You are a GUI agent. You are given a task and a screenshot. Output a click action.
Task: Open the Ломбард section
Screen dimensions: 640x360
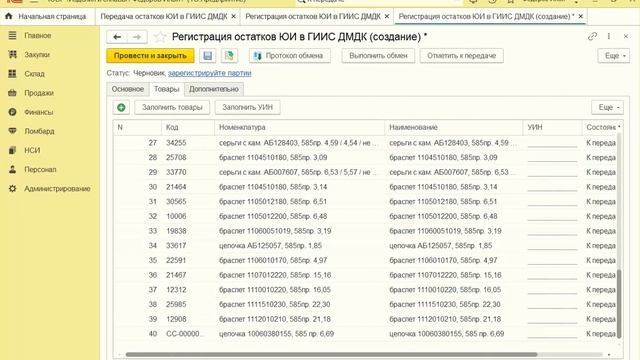39,131
